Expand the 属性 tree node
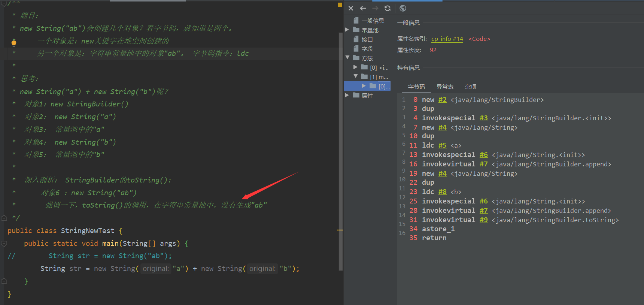Screen dimensions: 644x305 pyautogui.click(x=347, y=95)
